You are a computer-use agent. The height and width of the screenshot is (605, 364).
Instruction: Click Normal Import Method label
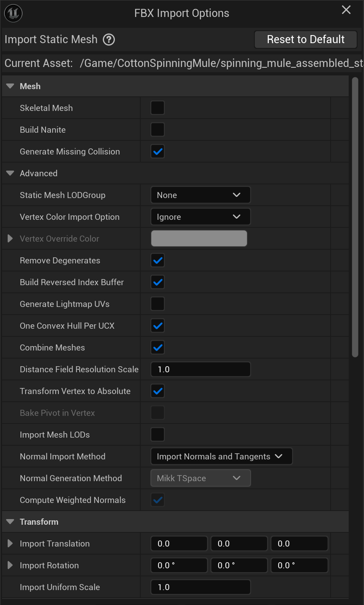[x=62, y=457]
